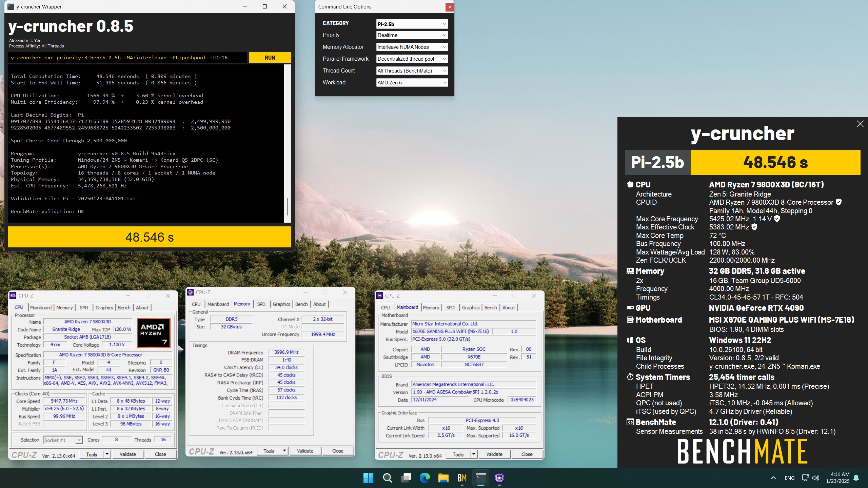Open taskbar Search

387,478
